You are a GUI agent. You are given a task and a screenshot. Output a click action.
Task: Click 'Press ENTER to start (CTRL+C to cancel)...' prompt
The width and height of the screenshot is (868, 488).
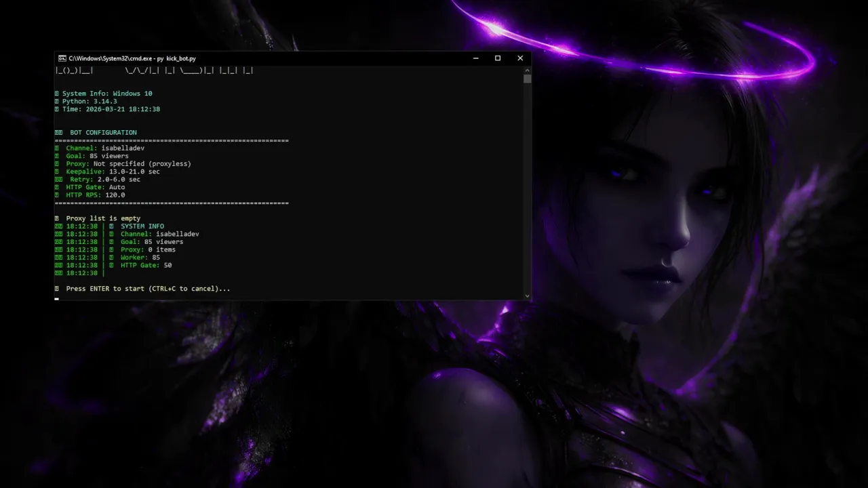[143, 289]
